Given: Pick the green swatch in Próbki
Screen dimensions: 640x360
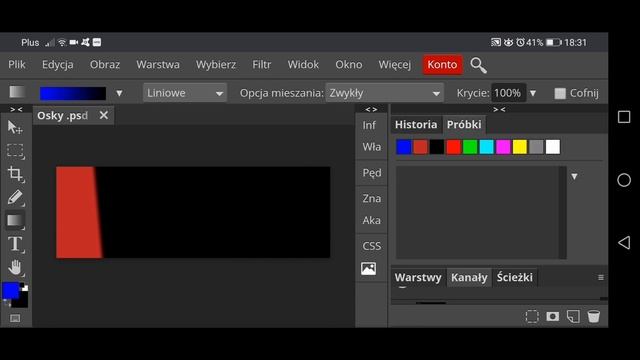Looking at the screenshot, I should (x=470, y=147).
